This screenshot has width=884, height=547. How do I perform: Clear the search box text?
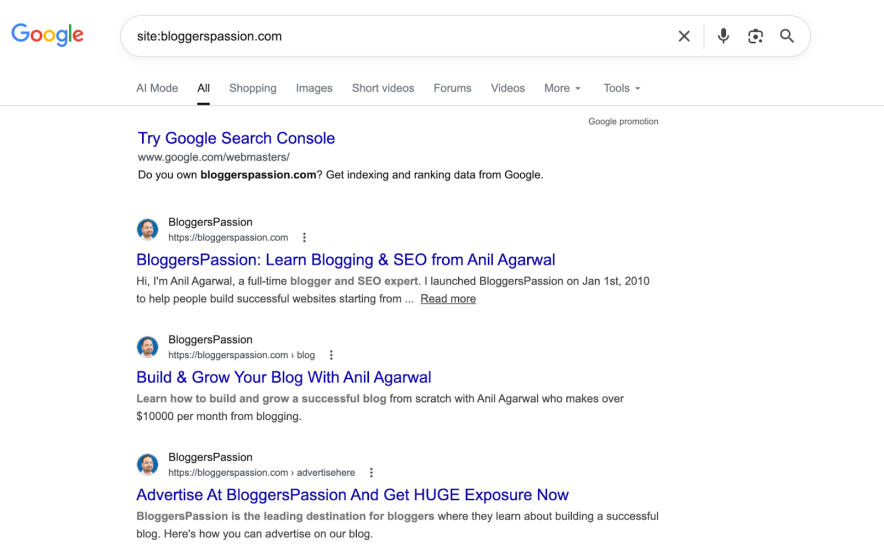[x=684, y=36]
